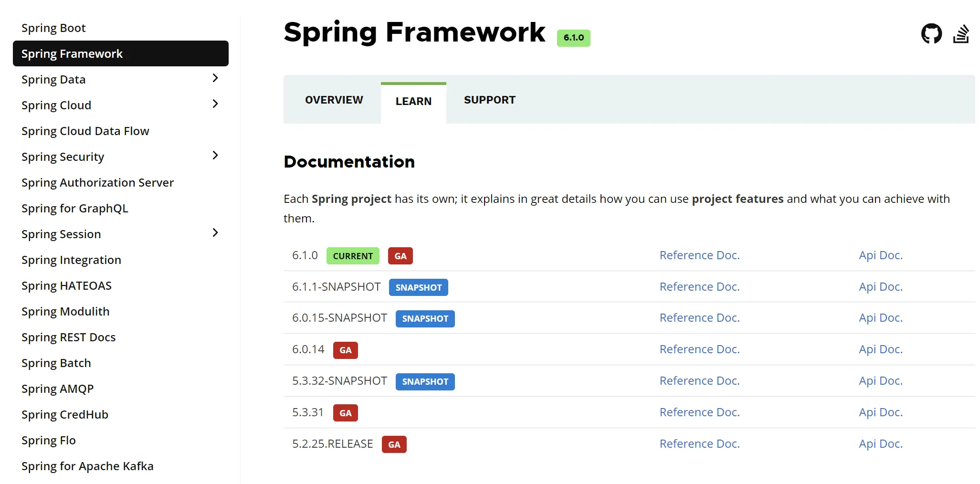Switch to the Overview tab
The height and width of the screenshot is (484, 980).
[x=334, y=100]
